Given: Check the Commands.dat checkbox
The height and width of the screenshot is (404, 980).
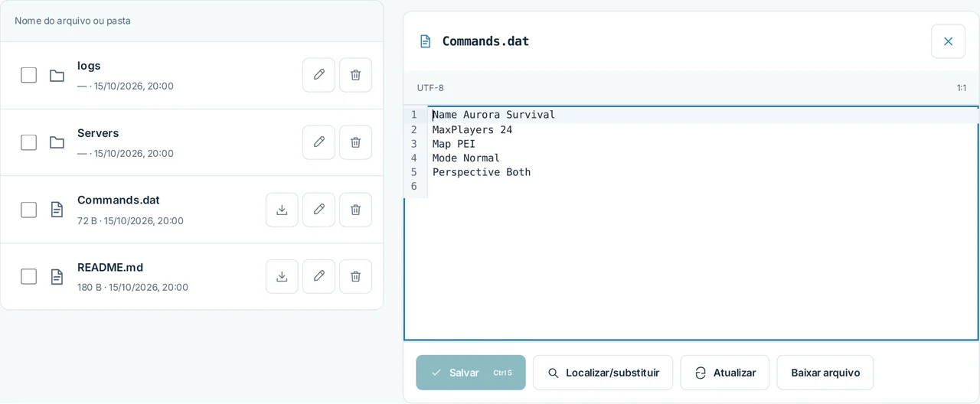Looking at the screenshot, I should (x=28, y=210).
